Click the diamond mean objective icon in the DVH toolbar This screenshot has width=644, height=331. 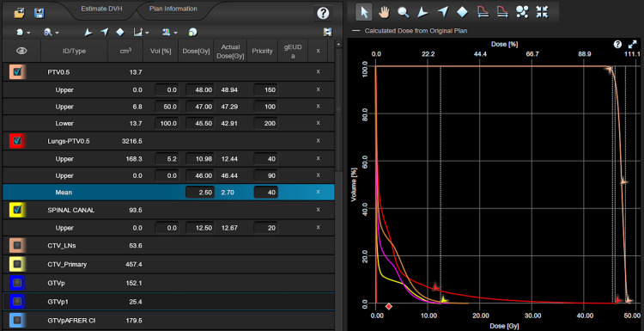tap(463, 12)
